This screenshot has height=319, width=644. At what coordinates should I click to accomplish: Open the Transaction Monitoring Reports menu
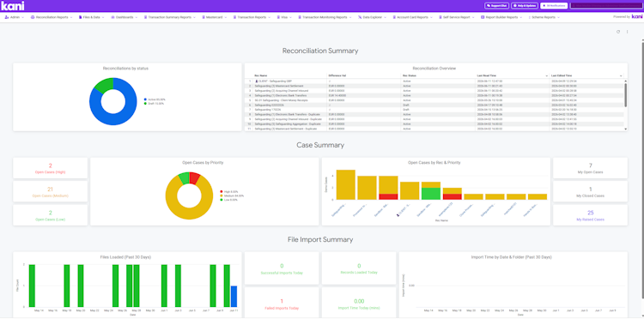click(325, 18)
